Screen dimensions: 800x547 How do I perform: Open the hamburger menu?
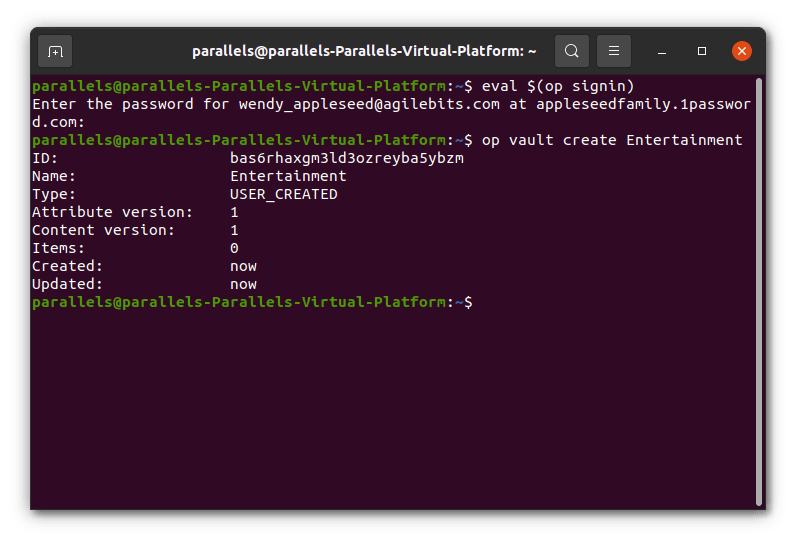[614, 51]
